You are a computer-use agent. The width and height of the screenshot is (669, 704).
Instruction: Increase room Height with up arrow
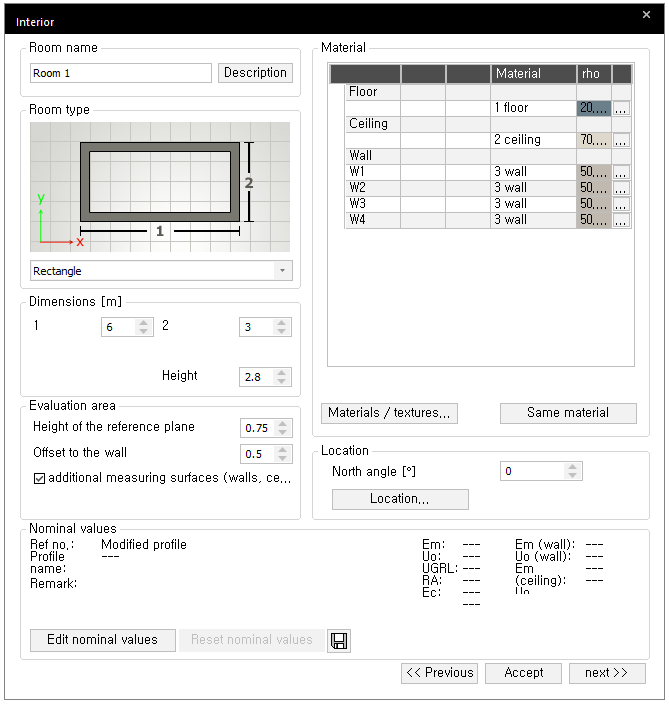[x=282, y=373]
